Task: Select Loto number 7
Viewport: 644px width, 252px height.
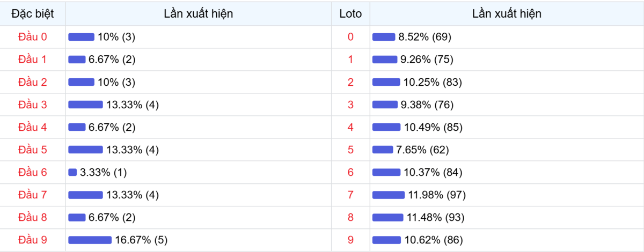Action: click(350, 195)
